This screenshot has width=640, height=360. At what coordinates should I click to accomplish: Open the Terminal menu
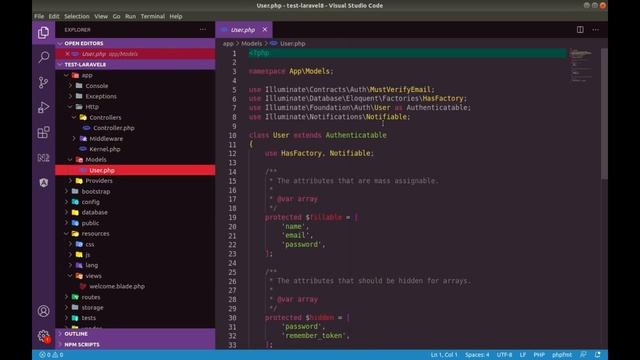point(153,16)
